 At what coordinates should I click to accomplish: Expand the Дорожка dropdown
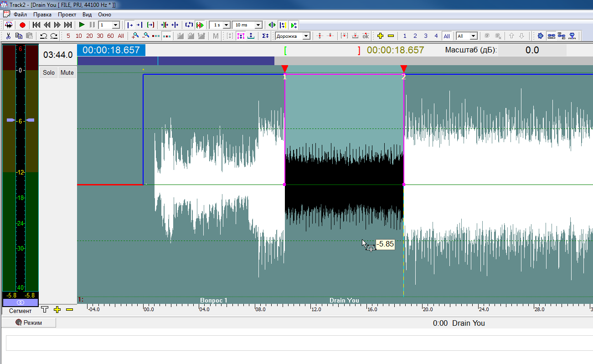click(x=306, y=36)
